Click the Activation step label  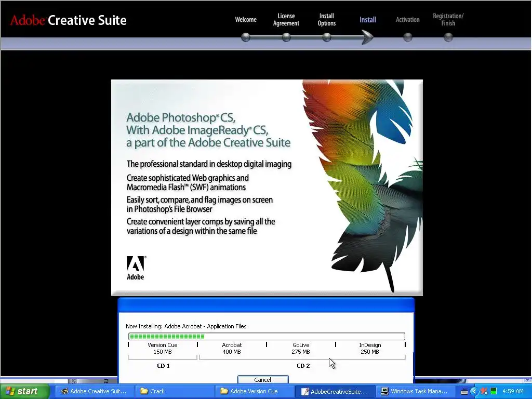(407, 20)
